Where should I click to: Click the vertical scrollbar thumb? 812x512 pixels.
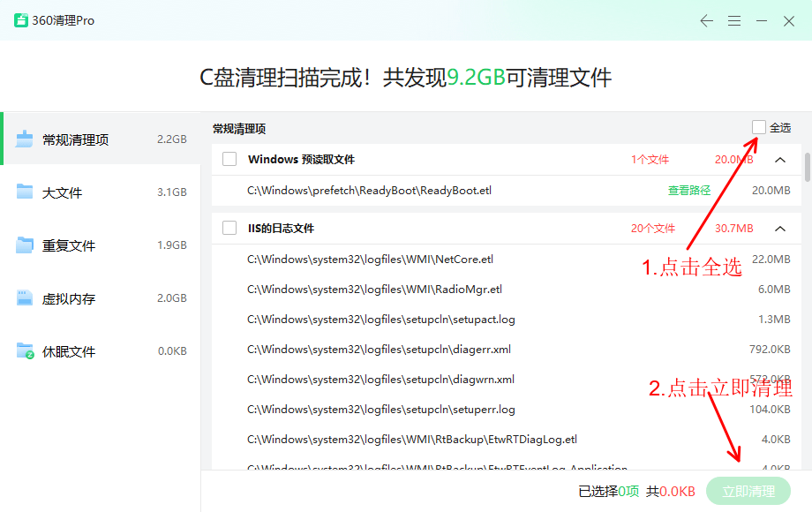(x=807, y=167)
